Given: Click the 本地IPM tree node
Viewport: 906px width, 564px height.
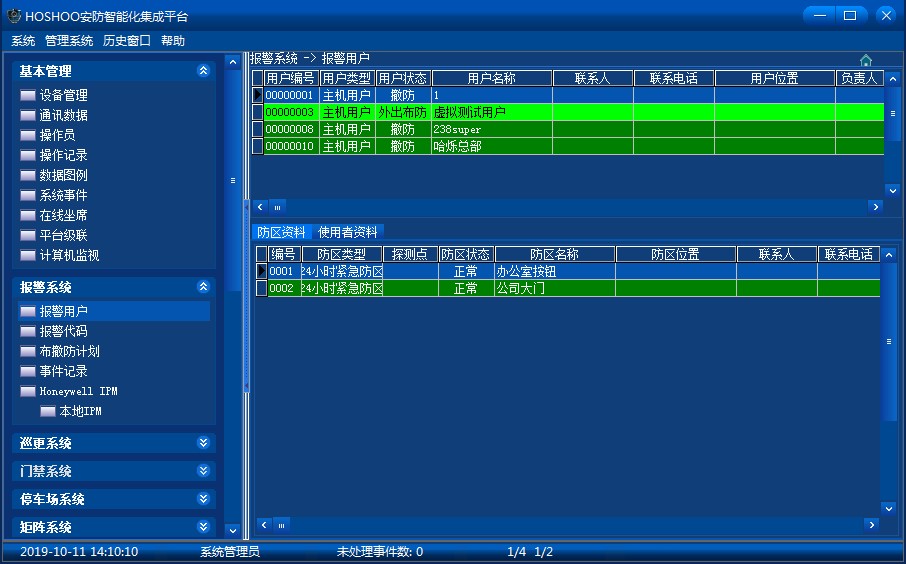Looking at the screenshot, I should click(x=80, y=411).
